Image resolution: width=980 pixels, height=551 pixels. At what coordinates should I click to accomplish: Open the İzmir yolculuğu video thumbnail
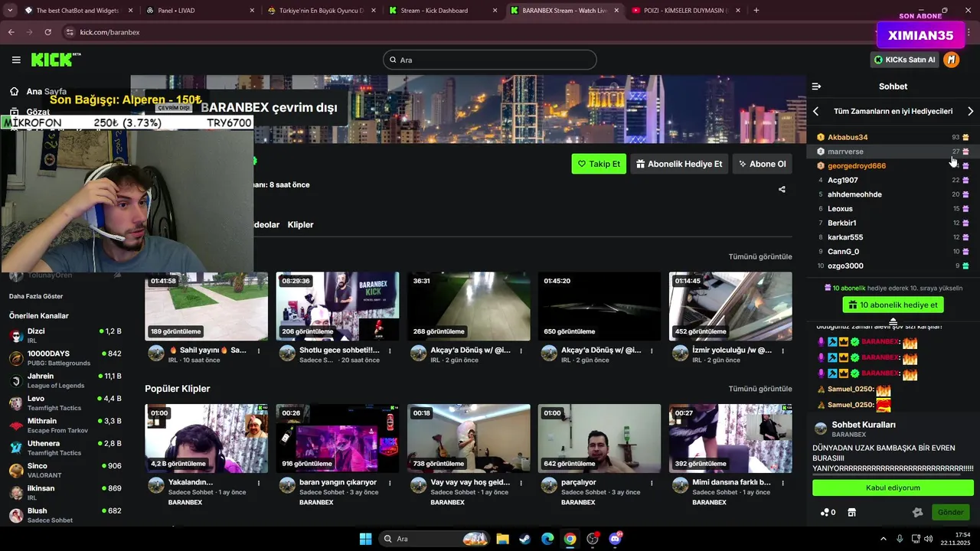tap(730, 306)
